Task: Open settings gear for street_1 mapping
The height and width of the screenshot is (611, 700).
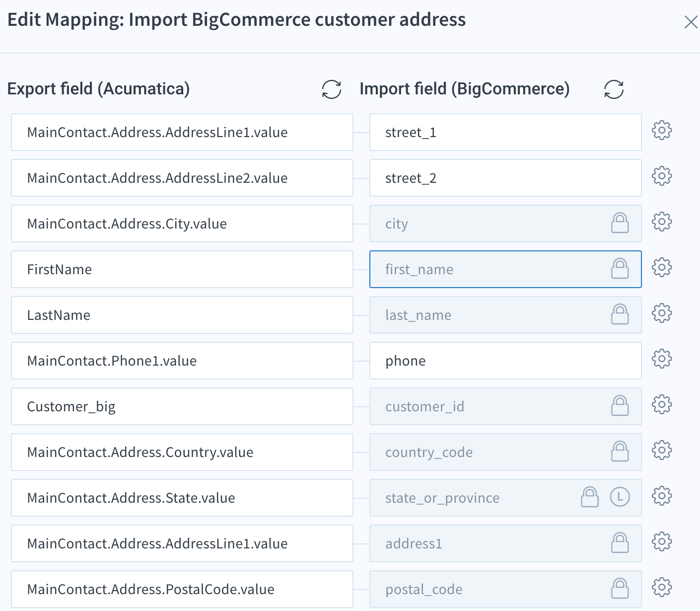Action: pos(662,131)
